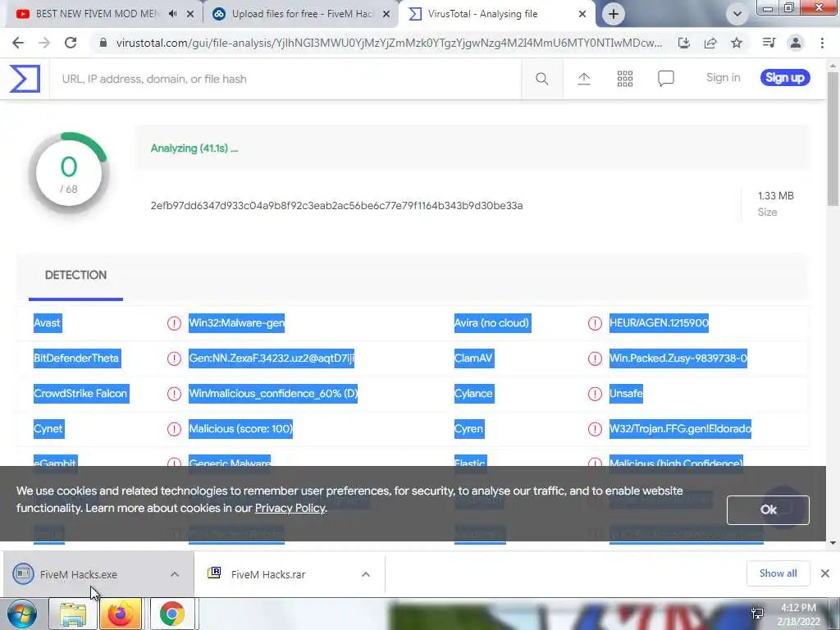840x630 pixels.
Task: Open the Privacy Policy link
Action: pyautogui.click(x=290, y=508)
